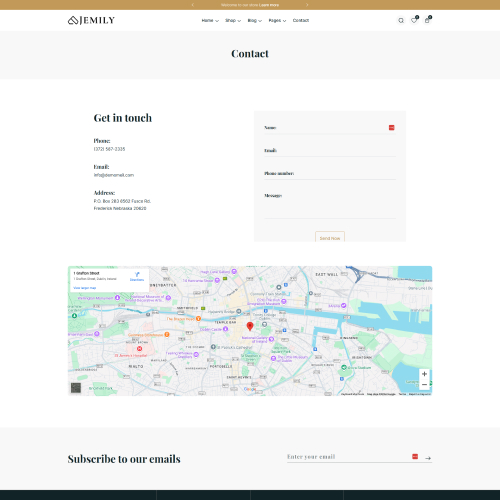
Task: Focus the Name input field
Action: pos(330,128)
